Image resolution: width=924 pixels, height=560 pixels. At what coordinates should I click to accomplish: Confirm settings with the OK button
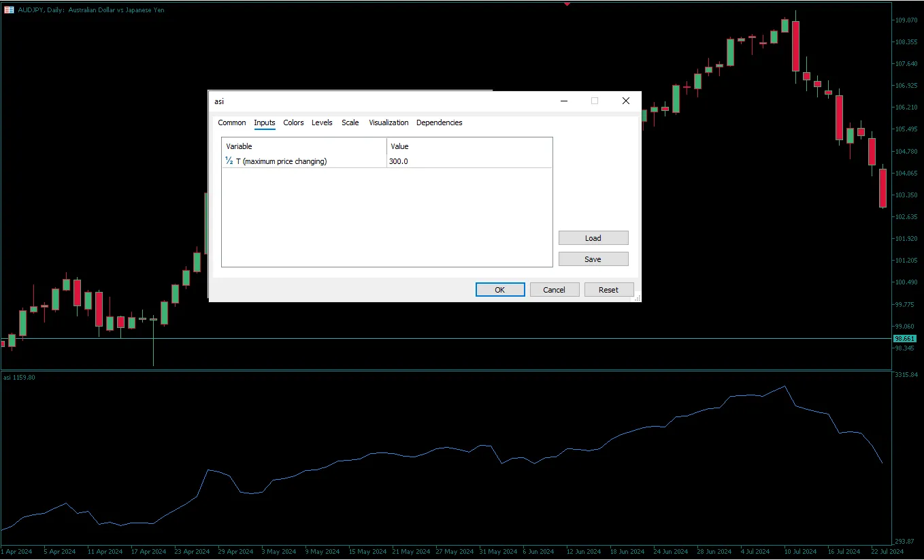coord(499,289)
